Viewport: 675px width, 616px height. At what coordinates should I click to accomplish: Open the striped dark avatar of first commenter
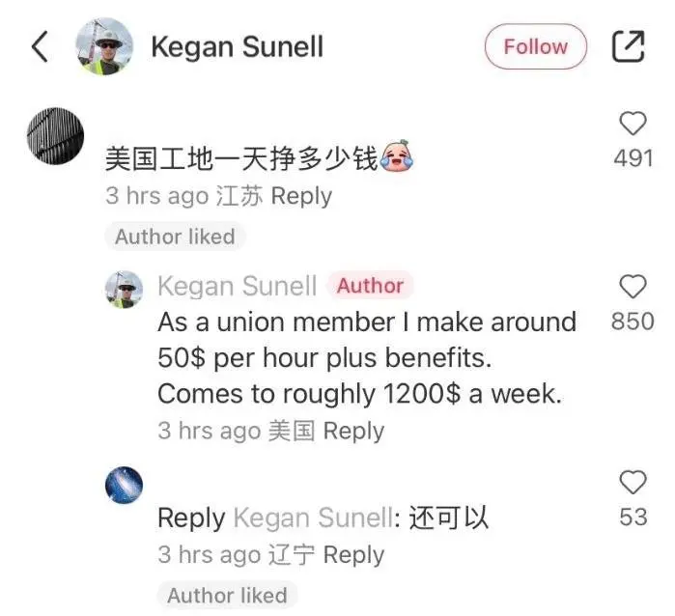(56, 135)
